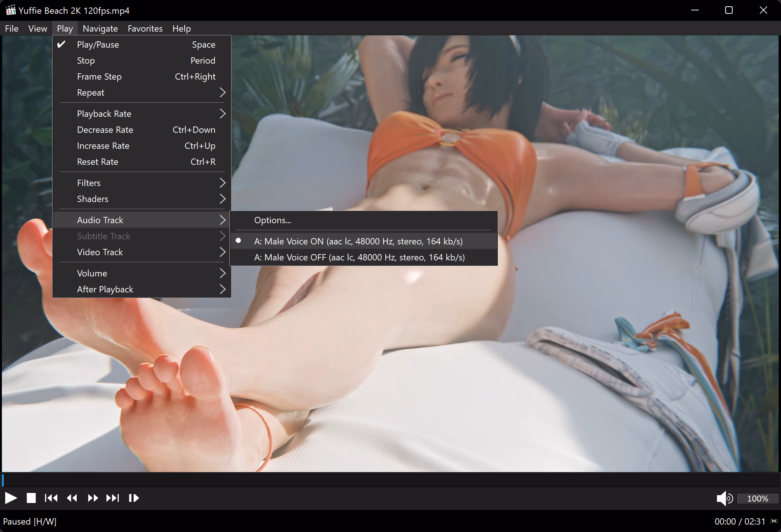Select the Male Voice OFF audio track
This screenshot has width=781, height=532.
coord(364,257)
